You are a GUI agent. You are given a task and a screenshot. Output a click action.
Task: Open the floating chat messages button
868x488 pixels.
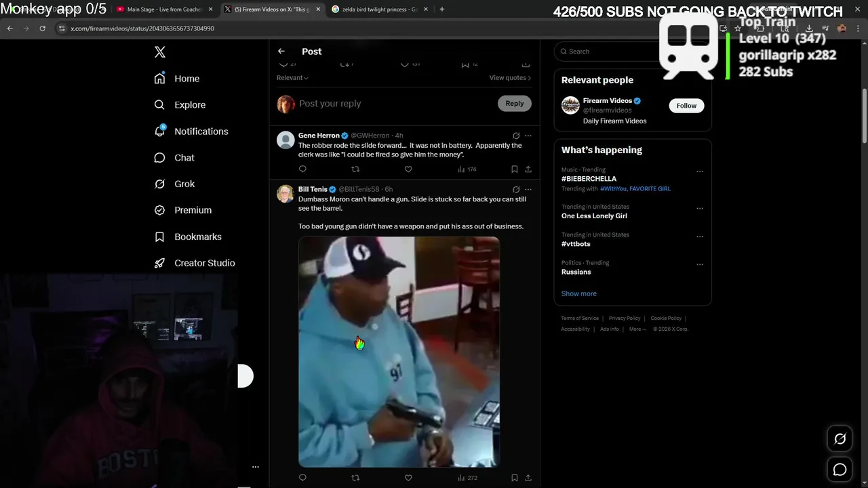[x=840, y=470]
